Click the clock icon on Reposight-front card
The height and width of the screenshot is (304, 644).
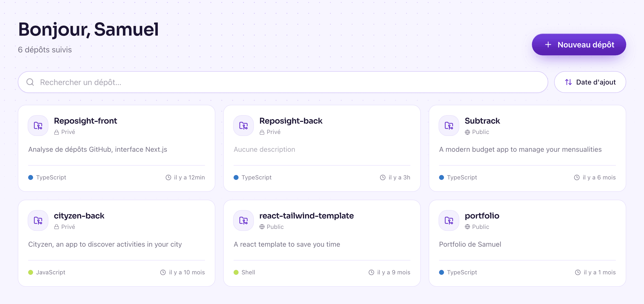pos(168,177)
